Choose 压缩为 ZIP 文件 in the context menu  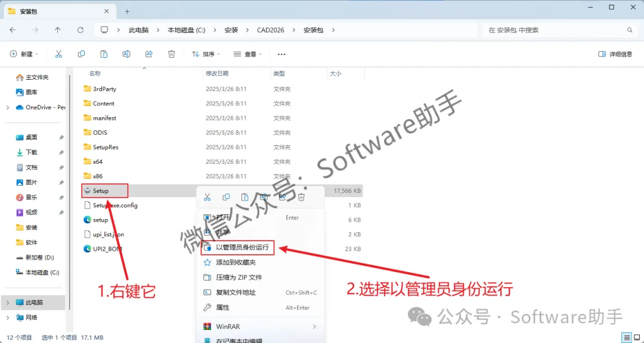[261, 277]
